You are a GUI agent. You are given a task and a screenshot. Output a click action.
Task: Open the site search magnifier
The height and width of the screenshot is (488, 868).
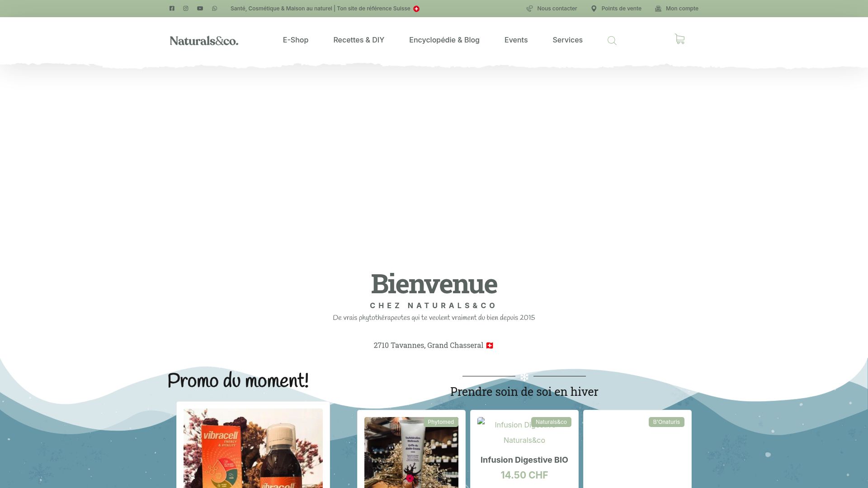(612, 41)
